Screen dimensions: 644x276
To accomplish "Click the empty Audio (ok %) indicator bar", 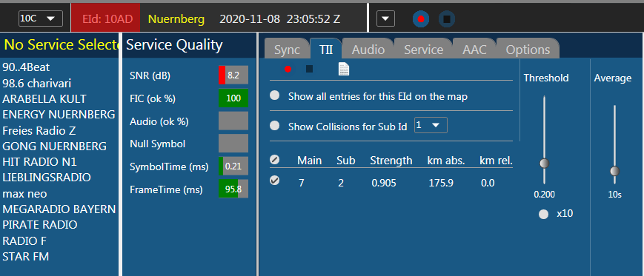I will tap(233, 121).
